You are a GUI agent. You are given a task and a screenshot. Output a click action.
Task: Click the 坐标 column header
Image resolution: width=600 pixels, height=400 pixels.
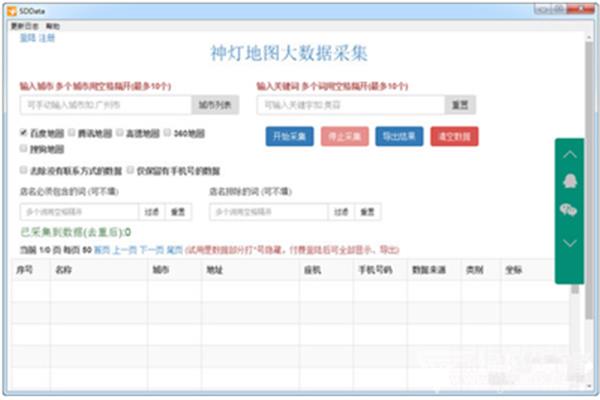tap(527, 270)
